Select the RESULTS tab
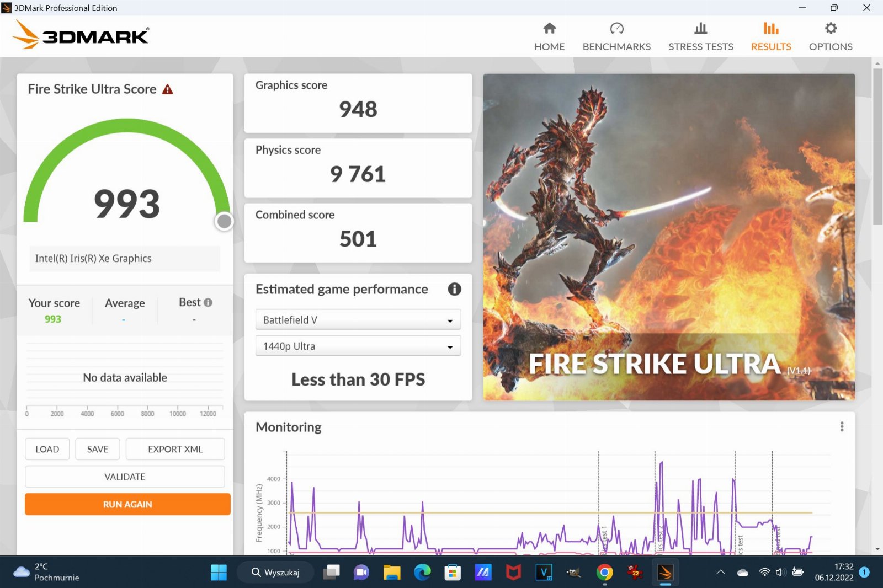The image size is (883, 588). tap(771, 37)
